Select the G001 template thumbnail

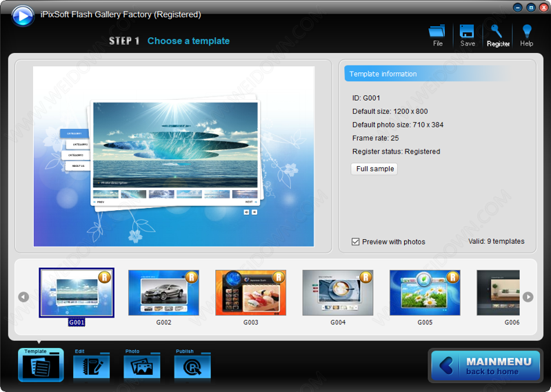tap(77, 293)
